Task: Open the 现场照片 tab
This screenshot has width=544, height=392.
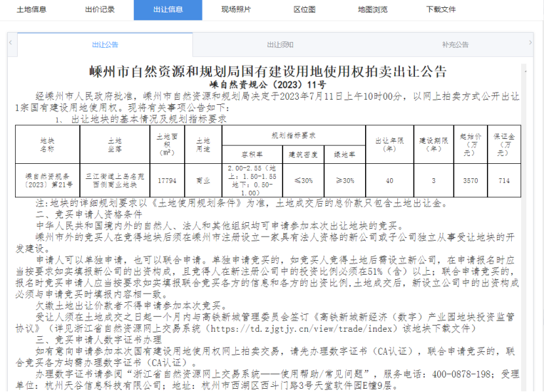Action: [x=236, y=10]
